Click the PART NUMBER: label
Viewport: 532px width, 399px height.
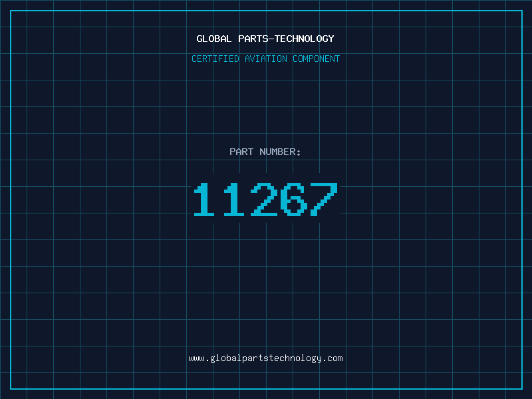coord(265,152)
